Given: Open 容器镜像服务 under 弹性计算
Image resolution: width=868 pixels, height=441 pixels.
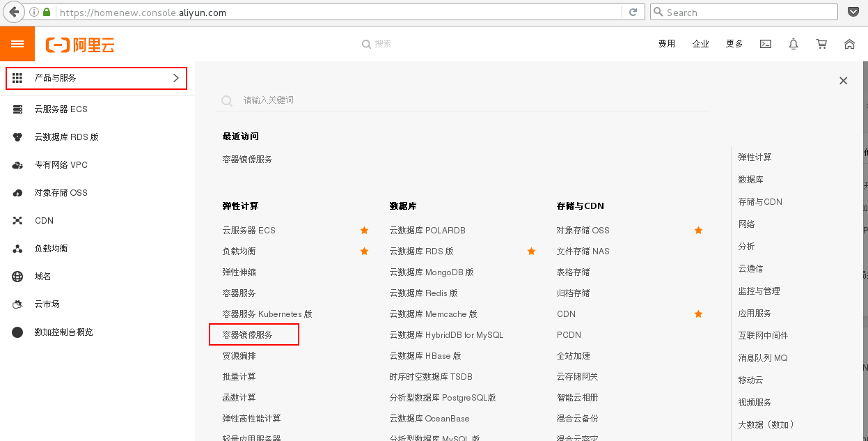Looking at the screenshot, I should point(248,335).
